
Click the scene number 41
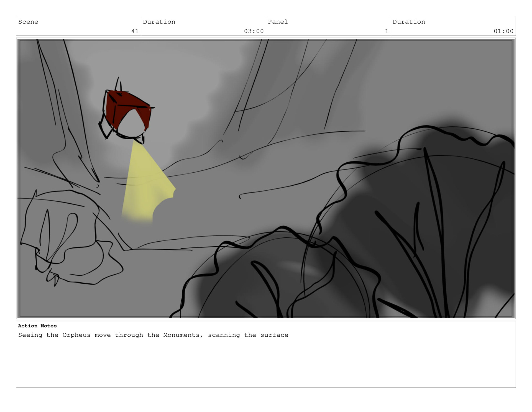(135, 31)
